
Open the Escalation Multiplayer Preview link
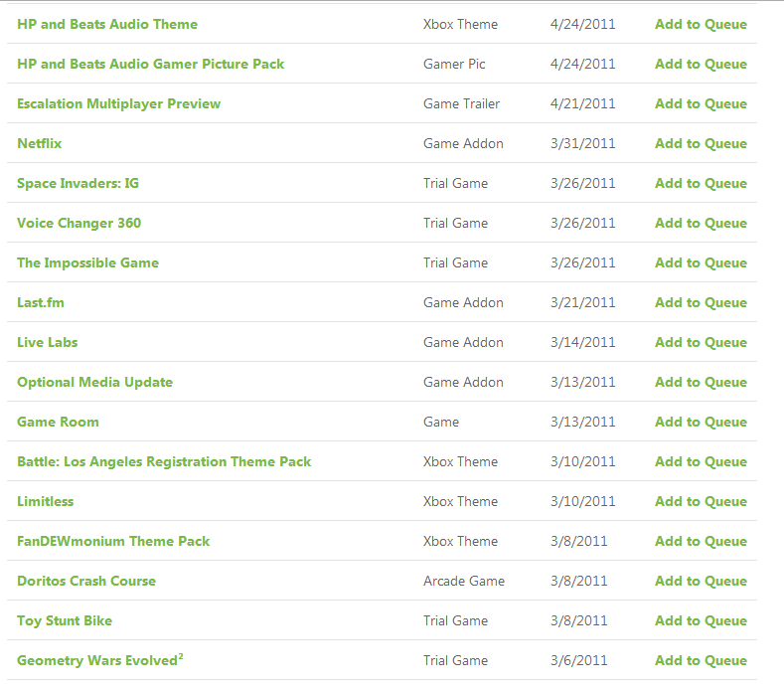tap(118, 103)
